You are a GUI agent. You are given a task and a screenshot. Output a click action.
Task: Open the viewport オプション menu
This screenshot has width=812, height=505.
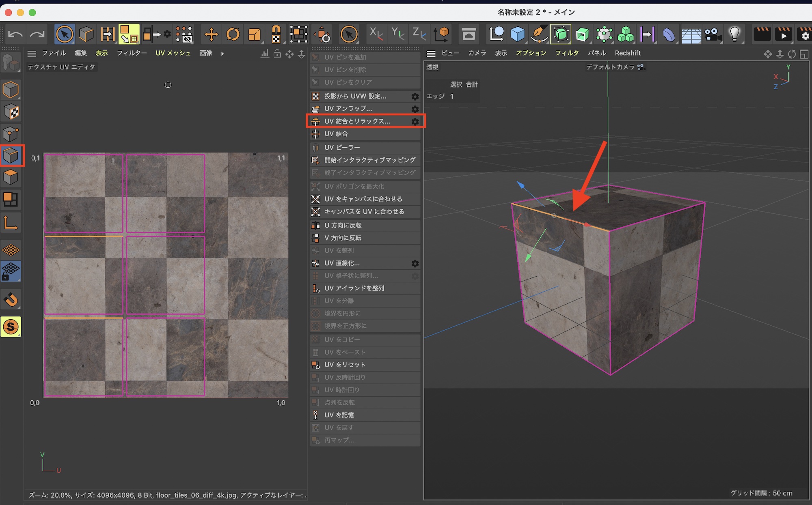tap(531, 53)
